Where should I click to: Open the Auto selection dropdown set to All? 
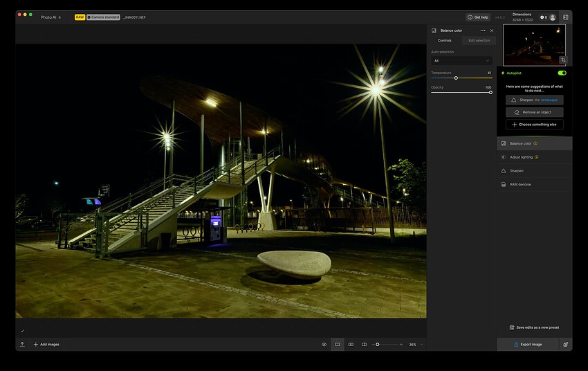click(x=461, y=61)
